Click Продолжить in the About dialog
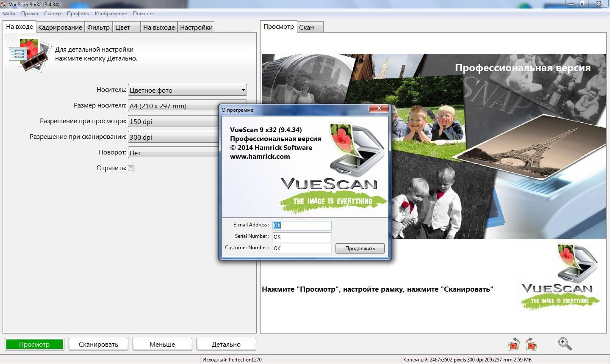The width and height of the screenshot is (610, 364). [360, 248]
